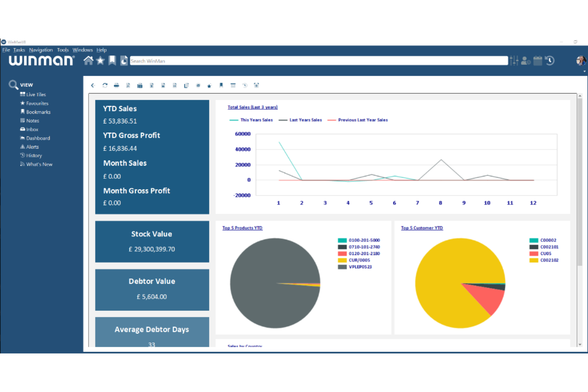Open the Tools menu

[62, 50]
